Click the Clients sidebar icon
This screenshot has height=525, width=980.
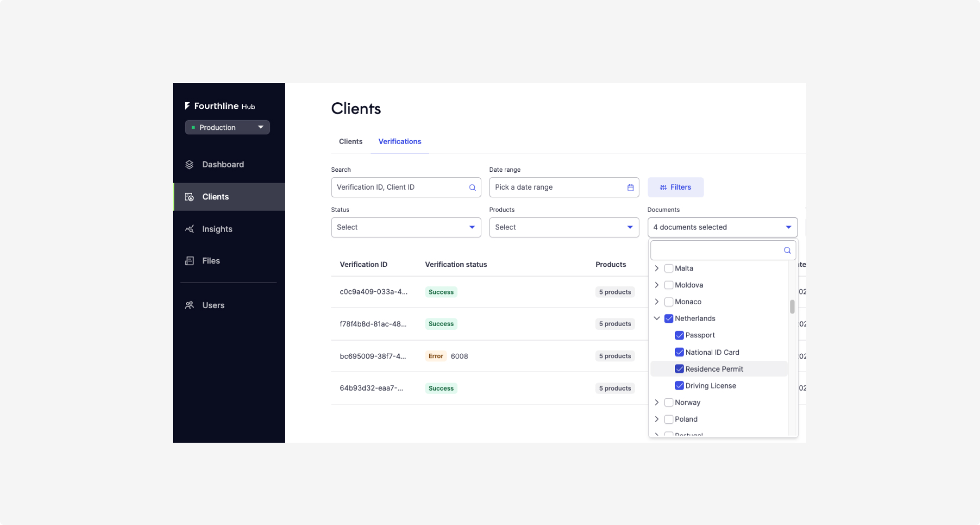click(x=190, y=197)
